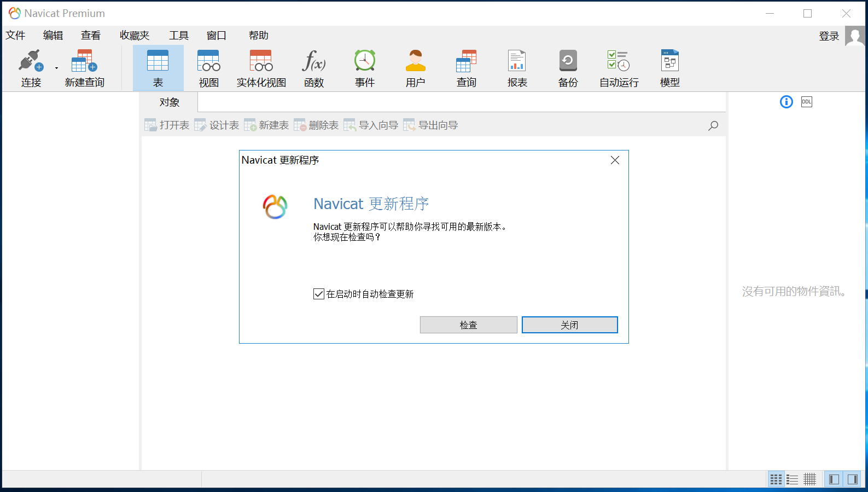
Task: Select the 表 (Table) toolbar icon
Action: 158,68
